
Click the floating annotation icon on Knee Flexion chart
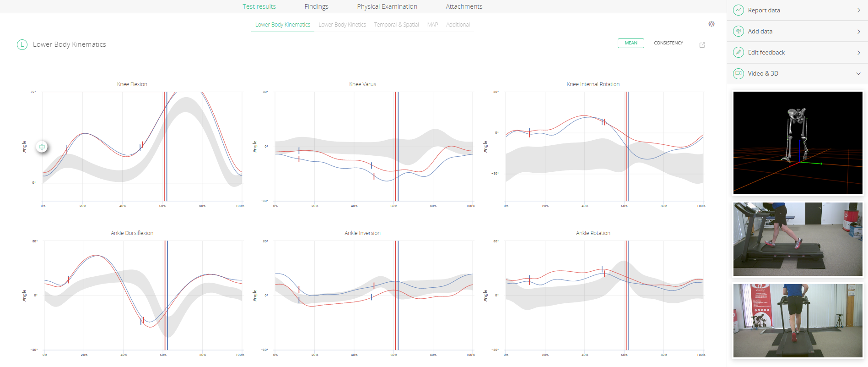coord(42,147)
